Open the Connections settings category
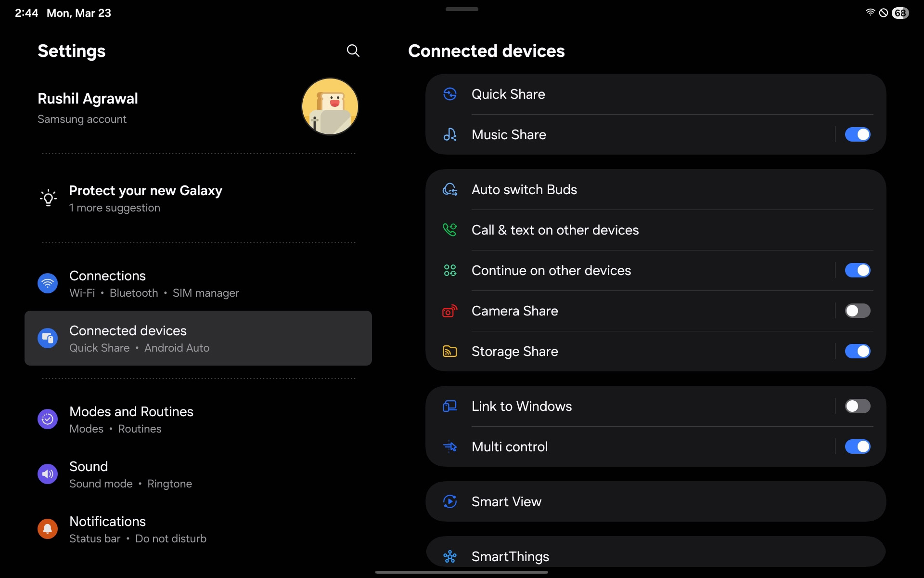The height and width of the screenshot is (578, 924). pos(198,284)
